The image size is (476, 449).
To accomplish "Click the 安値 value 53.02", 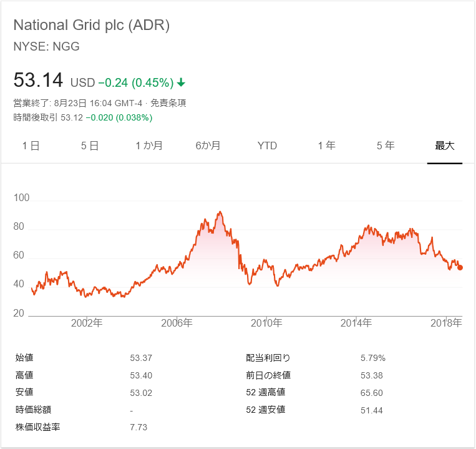I will [141, 393].
